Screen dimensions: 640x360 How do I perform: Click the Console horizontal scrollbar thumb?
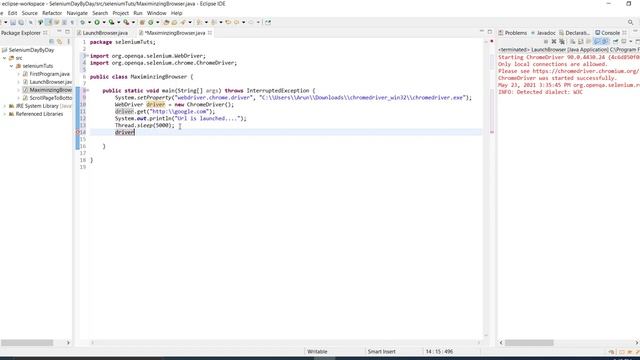tap(529, 343)
